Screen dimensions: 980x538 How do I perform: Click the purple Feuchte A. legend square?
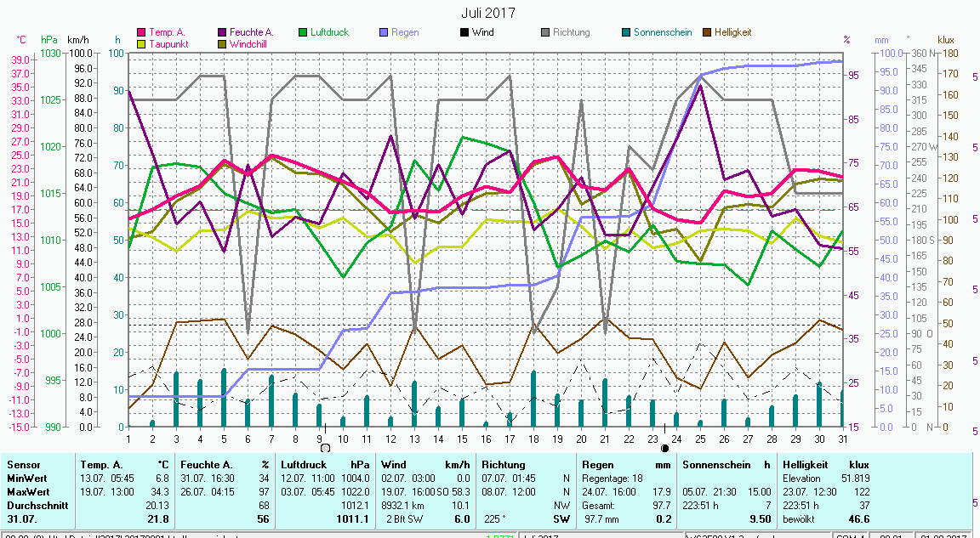222,32
